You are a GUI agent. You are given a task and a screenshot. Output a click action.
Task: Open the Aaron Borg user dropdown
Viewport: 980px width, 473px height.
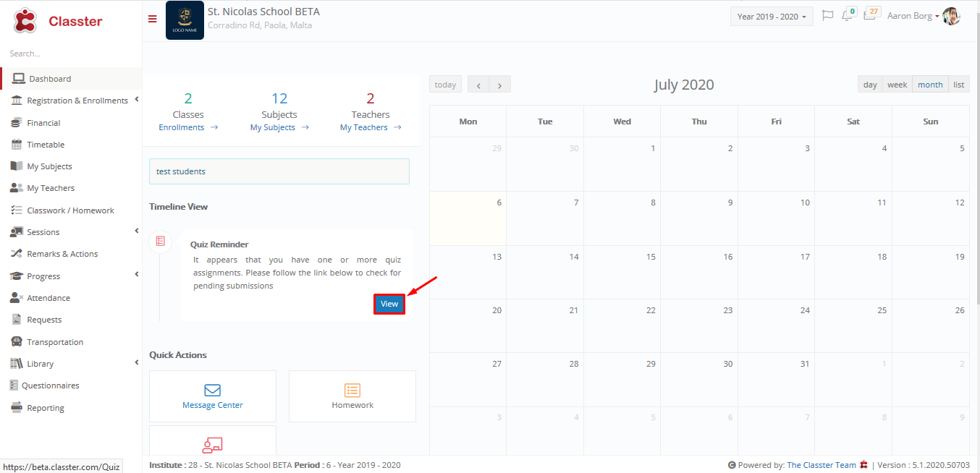click(913, 16)
